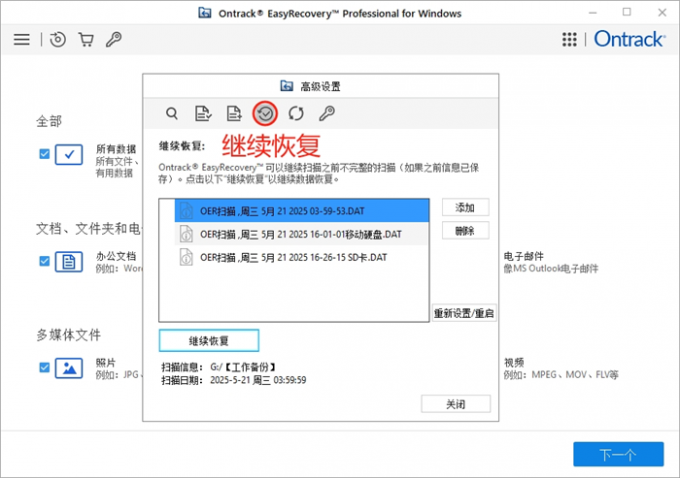Viewport: 680px width, 478px height.
Task: Click the 添加 button
Action: (x=465, y=207)
